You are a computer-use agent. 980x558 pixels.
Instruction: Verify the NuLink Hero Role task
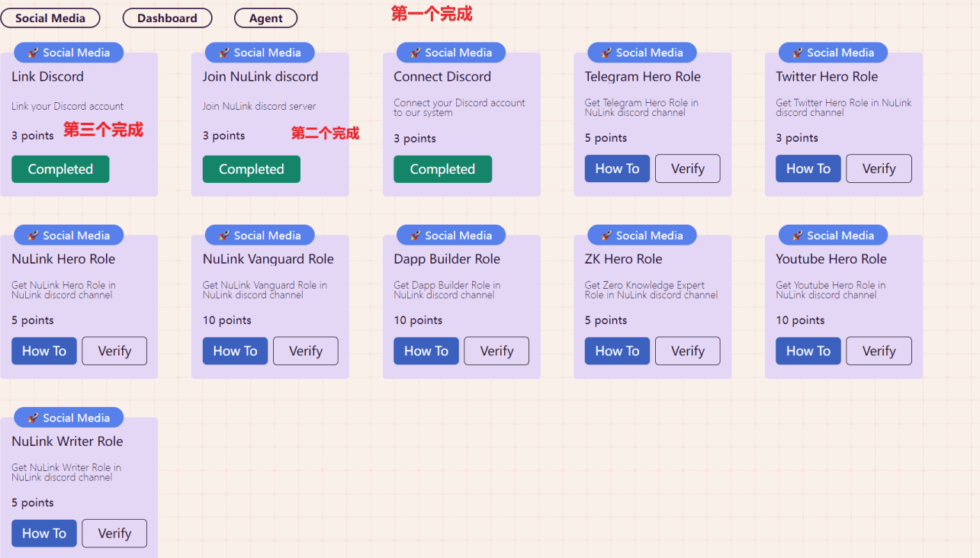114,351
